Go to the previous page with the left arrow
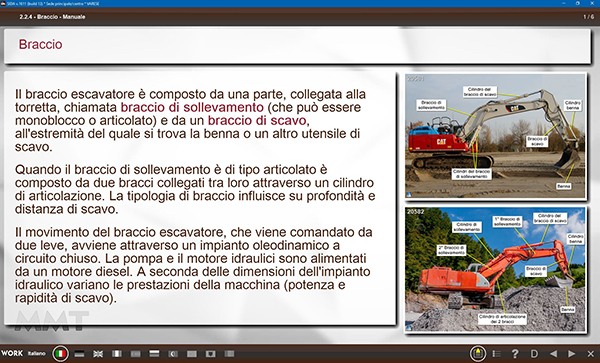This screenshot has width=600, height=363. coord(553,354)
